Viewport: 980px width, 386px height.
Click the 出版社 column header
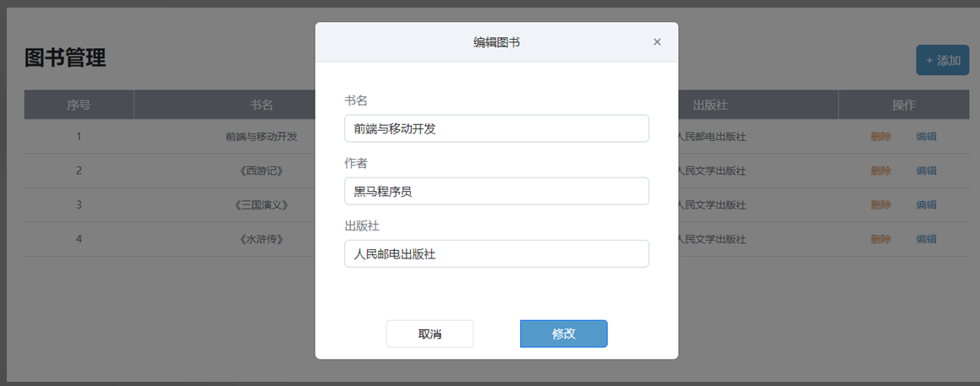click(x=710, y=105)
